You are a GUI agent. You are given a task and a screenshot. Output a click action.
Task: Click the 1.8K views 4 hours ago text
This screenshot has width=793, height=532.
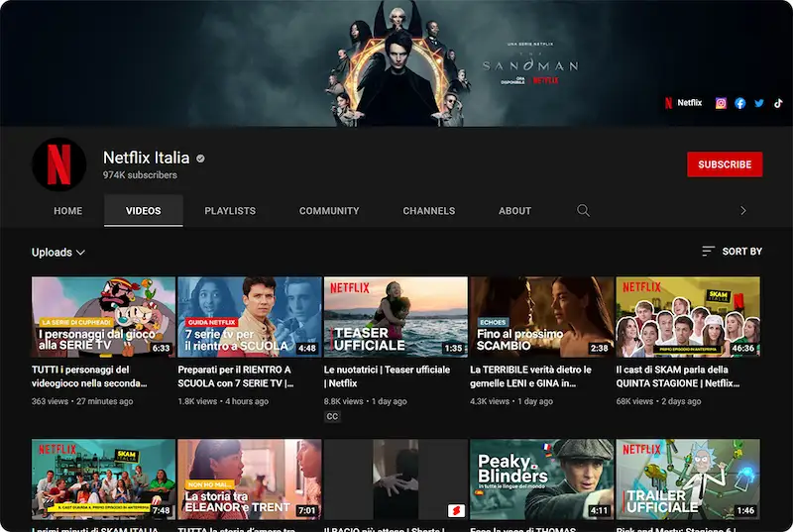click(x=223, y=401)
